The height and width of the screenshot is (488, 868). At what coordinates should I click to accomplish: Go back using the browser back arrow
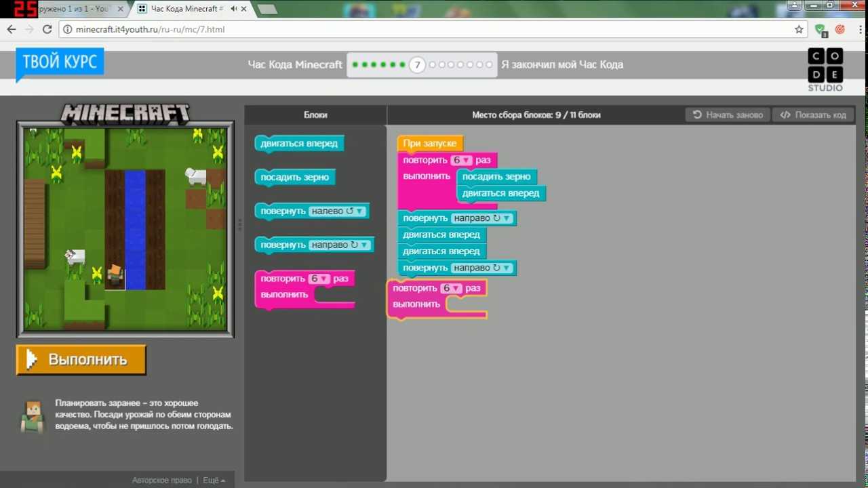[12, 29]
